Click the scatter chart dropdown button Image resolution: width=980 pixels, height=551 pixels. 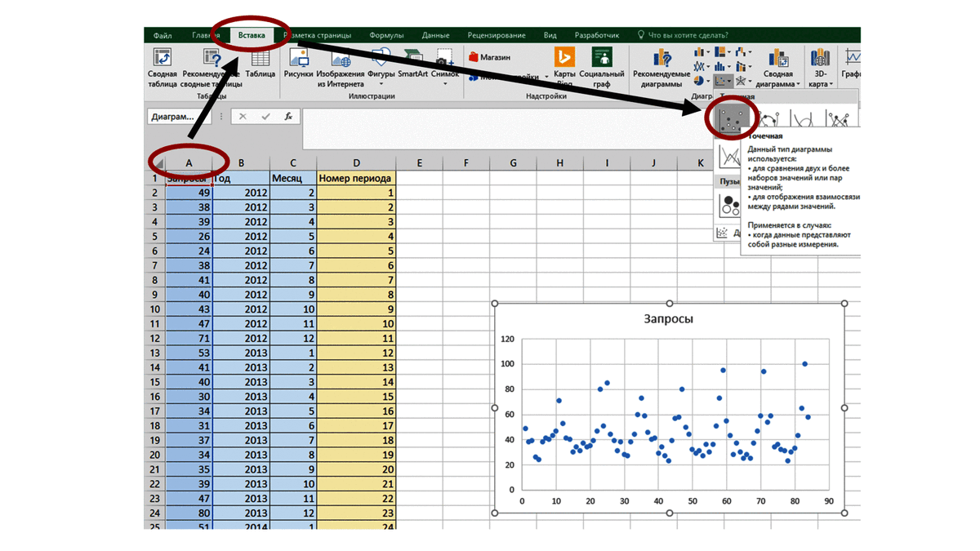(723, 81)
